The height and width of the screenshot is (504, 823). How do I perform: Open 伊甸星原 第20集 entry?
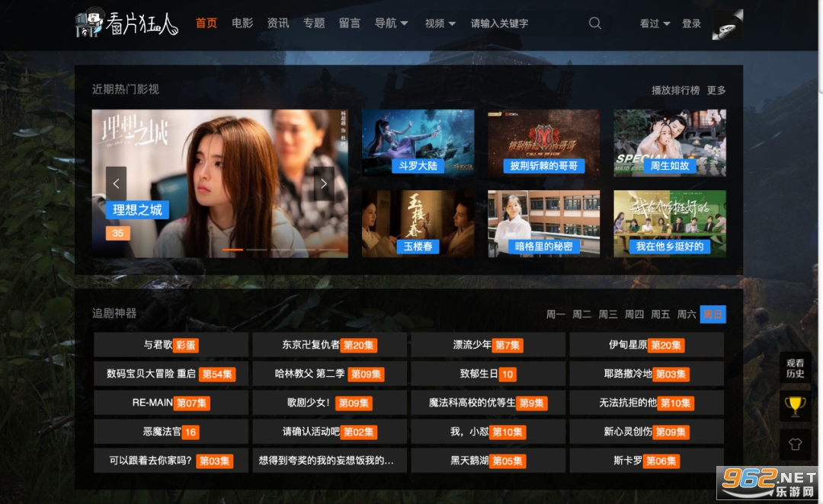click(647, 345)
